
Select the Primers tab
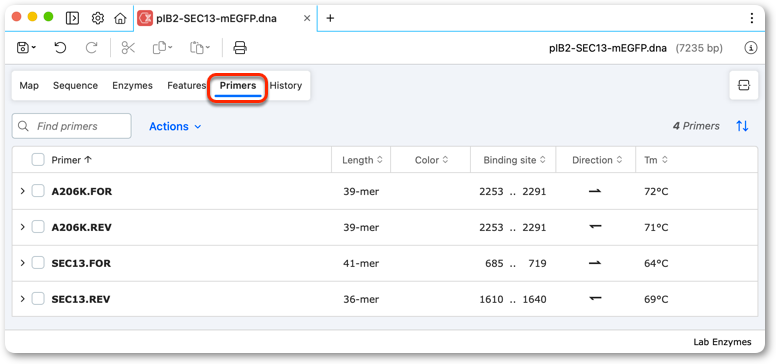[238, 86]
